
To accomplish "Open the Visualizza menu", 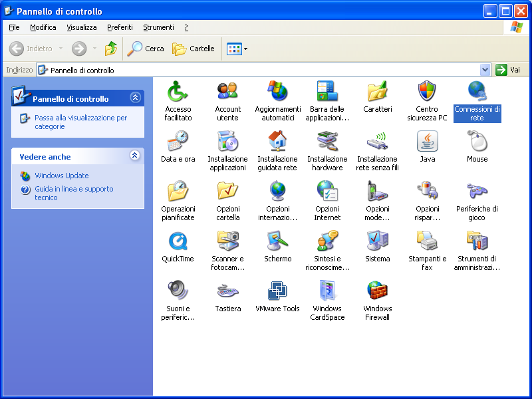I will pos(81,27).
